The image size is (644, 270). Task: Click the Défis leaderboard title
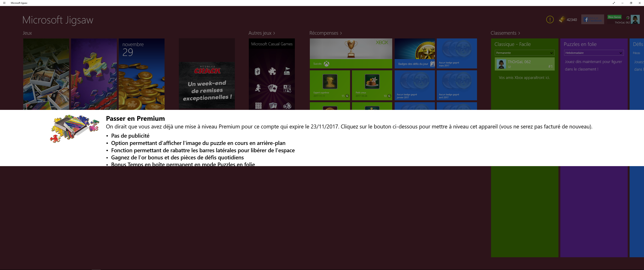[638, 44]
